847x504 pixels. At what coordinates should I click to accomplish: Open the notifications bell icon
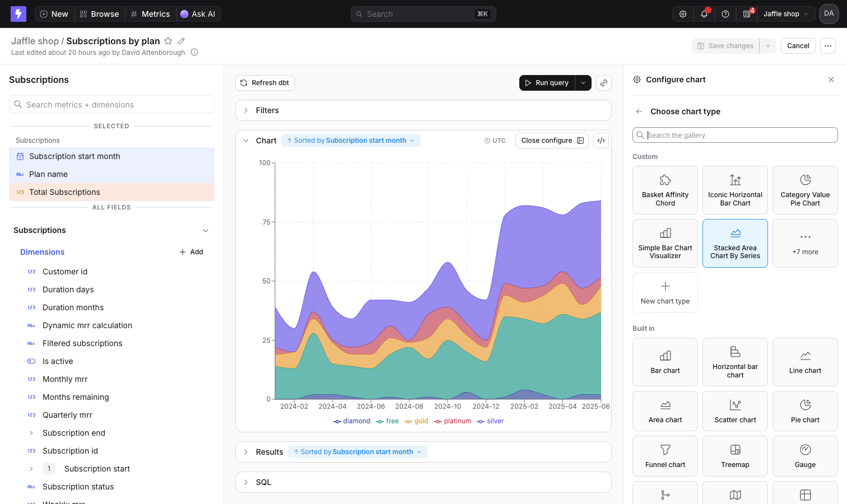tap(704, 14)
